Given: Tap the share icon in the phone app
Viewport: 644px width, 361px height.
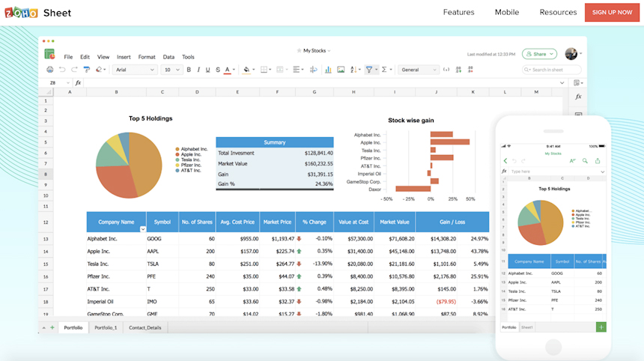Looking at the screenshot, I should (598, 160).
